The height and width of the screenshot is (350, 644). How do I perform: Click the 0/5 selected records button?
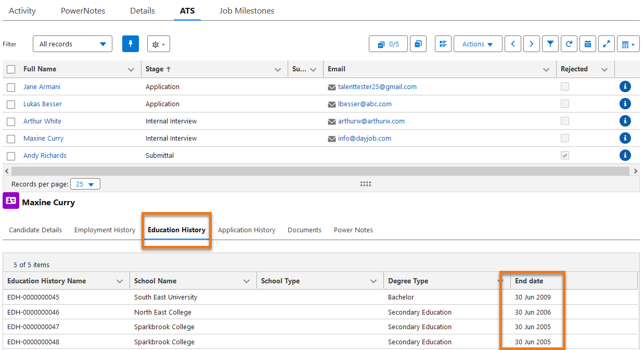(x=388, y=44)
